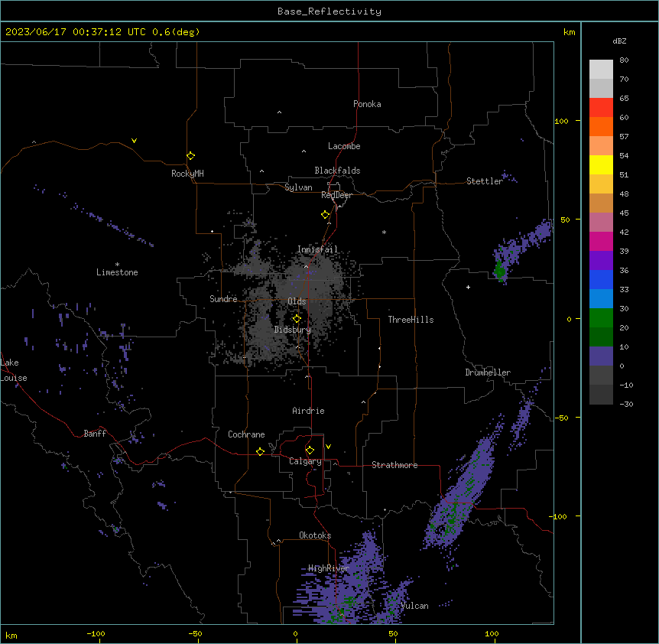
Task: Click the Didsbury town label
Action: click(293, 330)
